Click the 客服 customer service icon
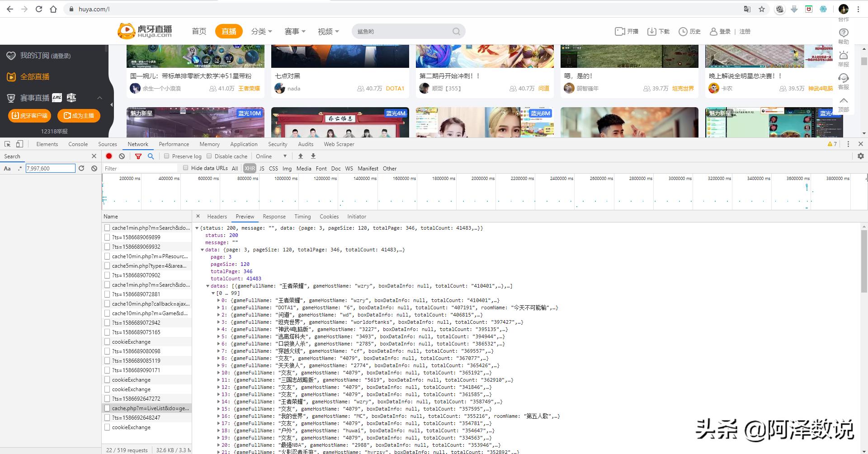The height and width of the screenshot is (454, 868). tap(844, 78)
